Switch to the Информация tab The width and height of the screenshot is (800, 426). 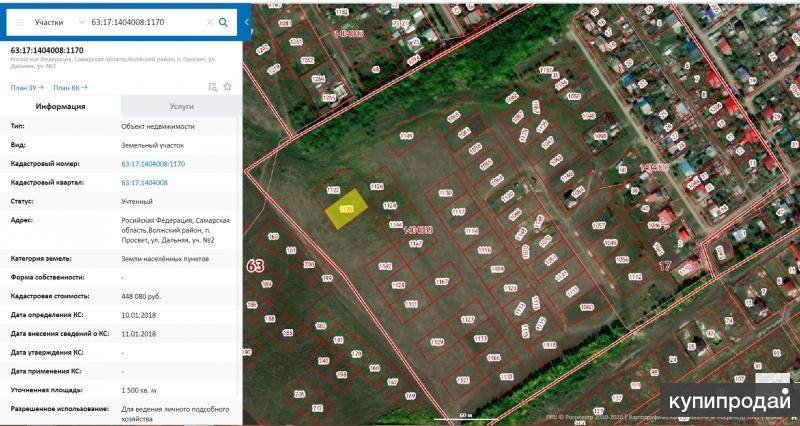click(x=61, y=106)
